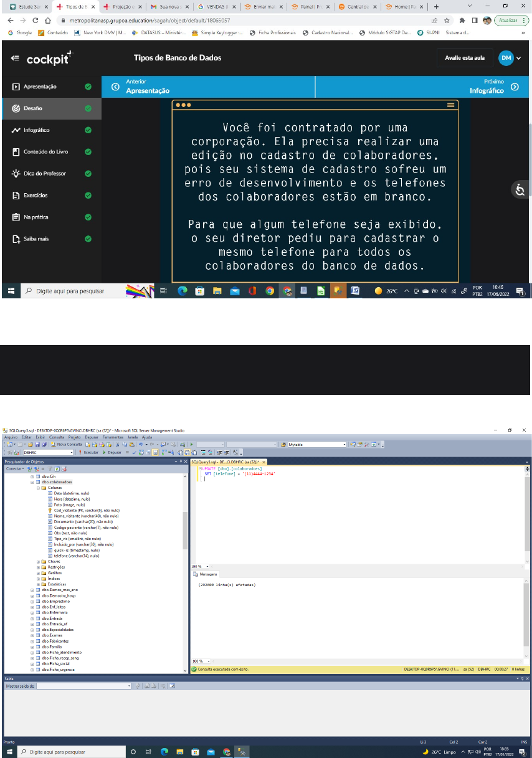The height and width of the screenshot is (758, 532).
Task: Click the Dica do Professor green checkmark
Action: point(88,174)
